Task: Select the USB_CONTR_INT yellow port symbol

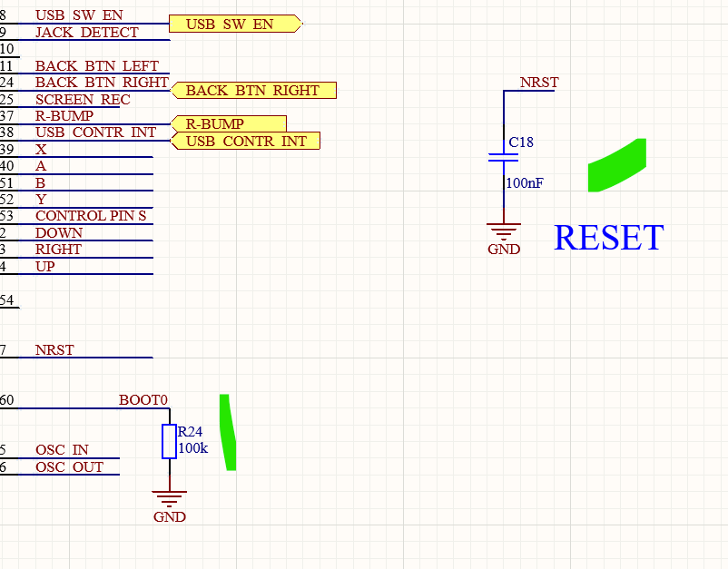Action: (x=245, y=141)
